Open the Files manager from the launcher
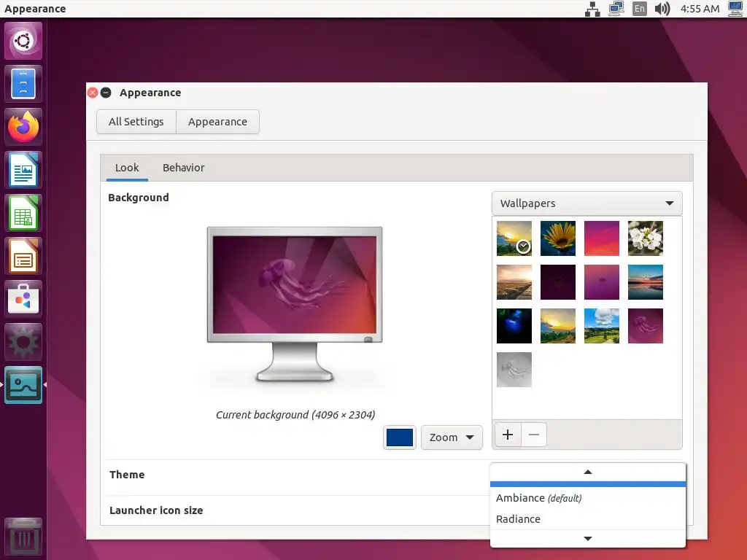This screenshot has height=560, width=747. (23, 84)
